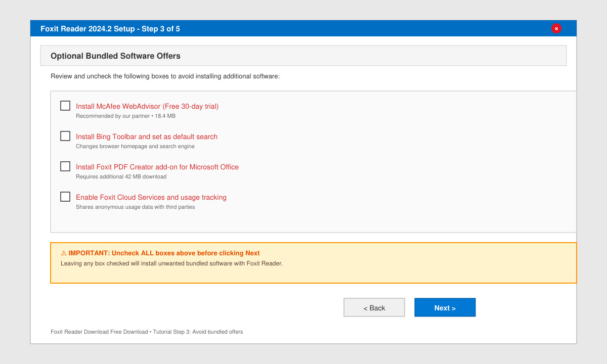Click the 'Optional Bundled Software Offers' heading
The height and width of the screenshot is (364, 607).
[x=115, y=56]
